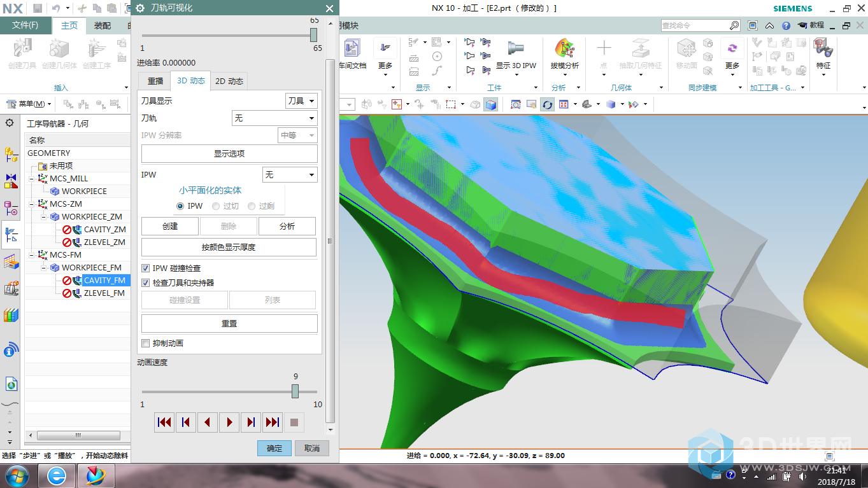The height and width of the screenshot is (488, 868).
Task: Collapse the MCS-FM tree node
Action: (x=31, y=255)
